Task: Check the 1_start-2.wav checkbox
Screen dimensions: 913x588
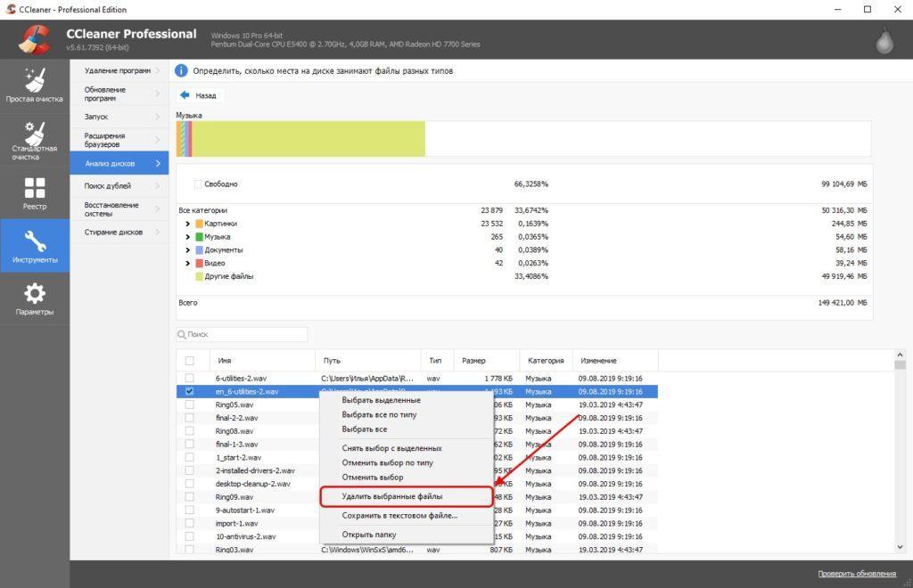Action: point(189,457)
